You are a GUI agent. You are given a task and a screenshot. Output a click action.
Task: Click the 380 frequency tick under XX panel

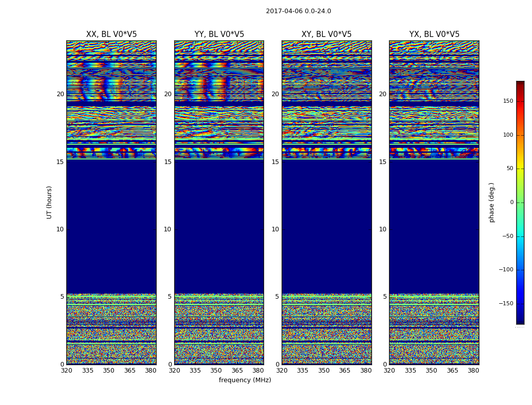coord(150,371)
